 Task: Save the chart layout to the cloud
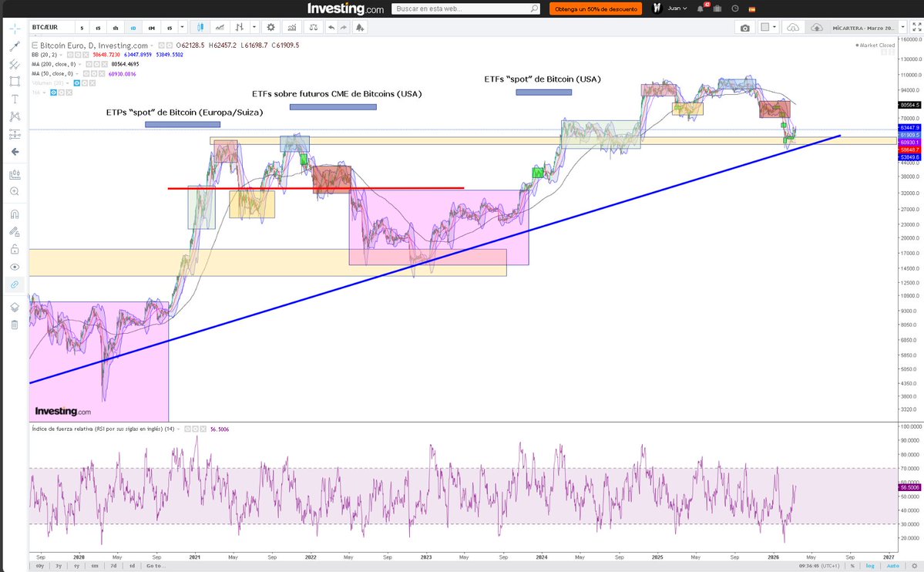817,26
